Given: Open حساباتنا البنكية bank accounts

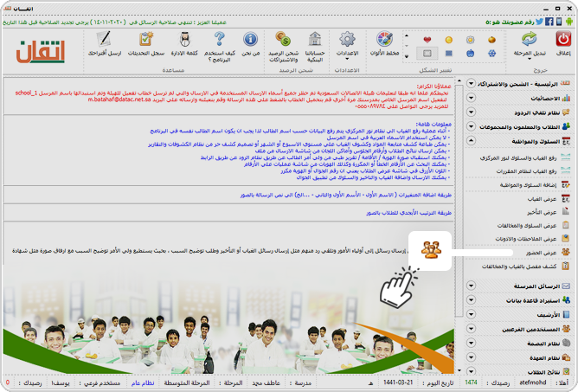Looking at the screenshot, I should (315, 39).
